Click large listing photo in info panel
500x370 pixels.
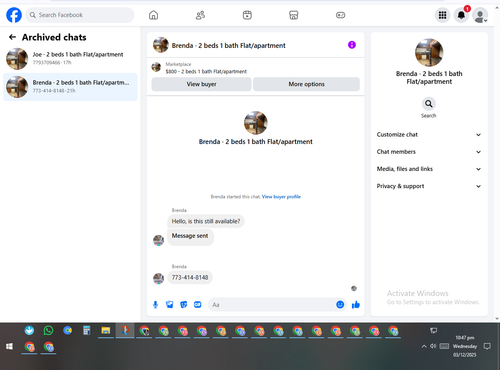pos(429,52)
